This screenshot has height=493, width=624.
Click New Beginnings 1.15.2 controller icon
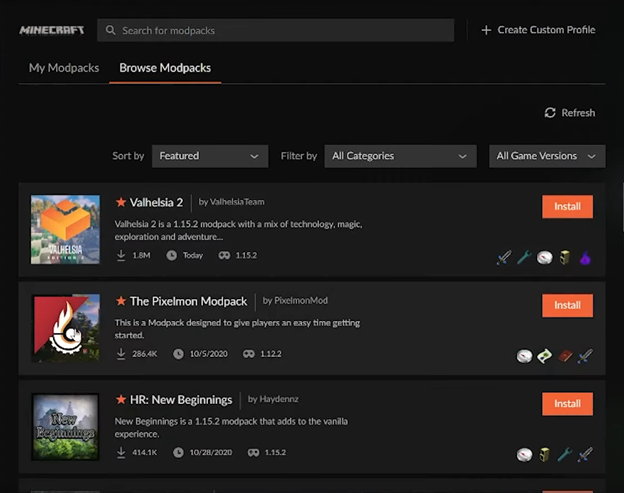(254, 453)
